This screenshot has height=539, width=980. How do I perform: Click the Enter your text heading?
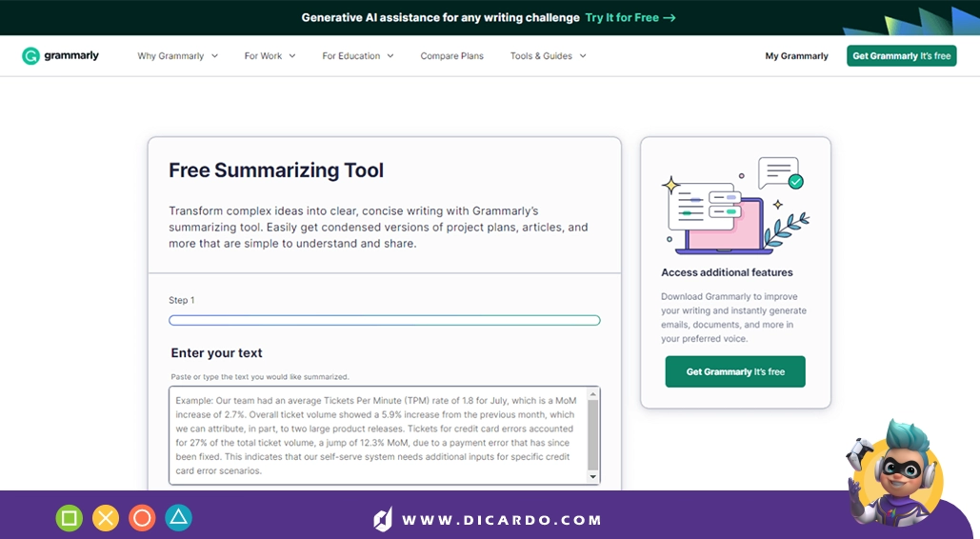216,352
